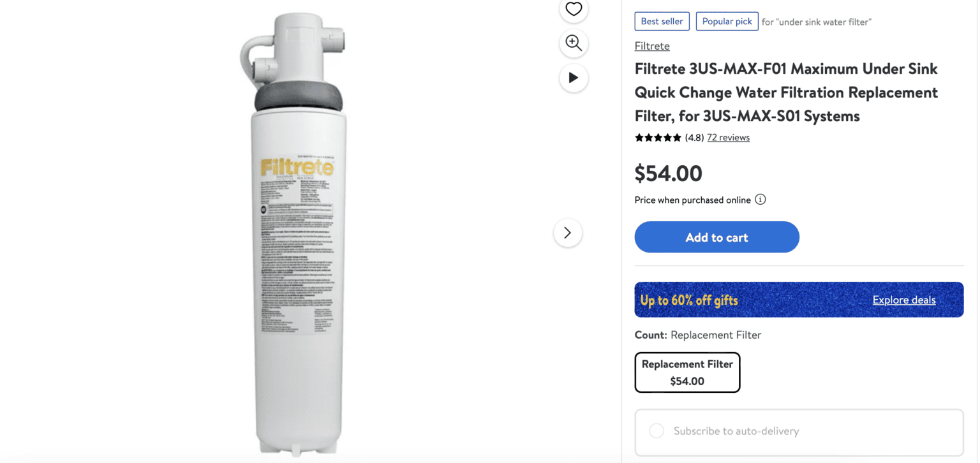This screenshot has width=980, height=463.
Task: Select the Best seller badge
Action: (662, 21)
